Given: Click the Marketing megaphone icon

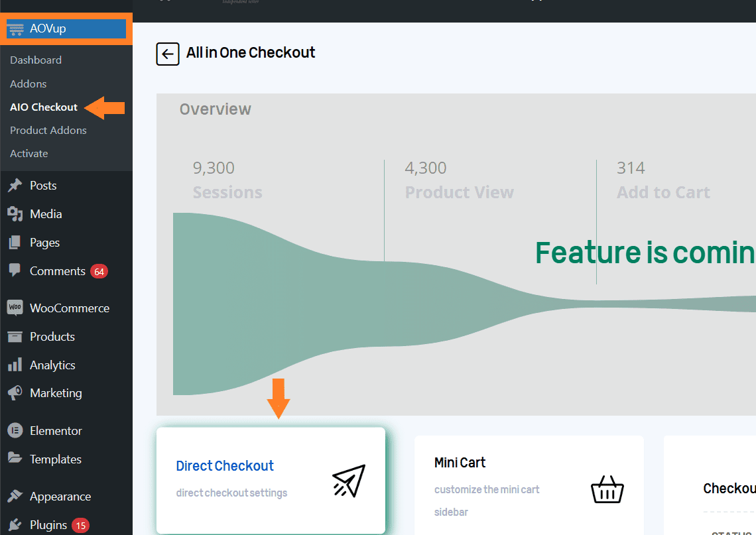Looking at the screenshot, I should 15,393.
